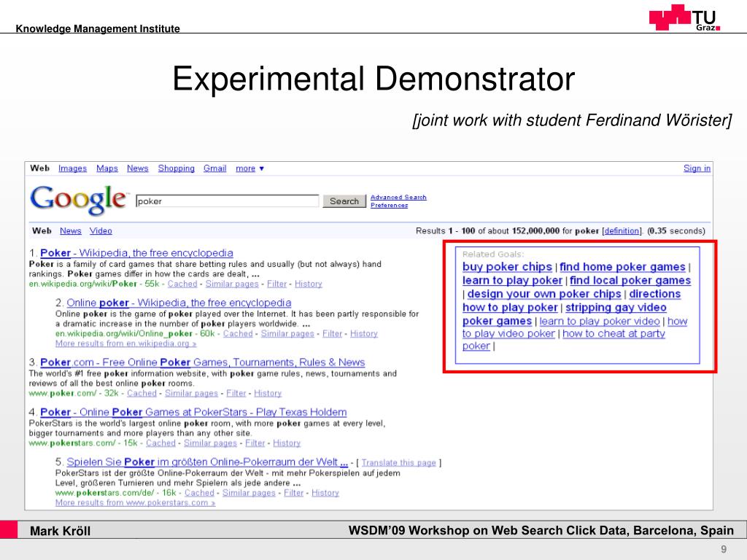The image size is (747, 560).
Task: Click the slide title 'Experimental Demonstrator'
Action: click(x=373, y=79)
